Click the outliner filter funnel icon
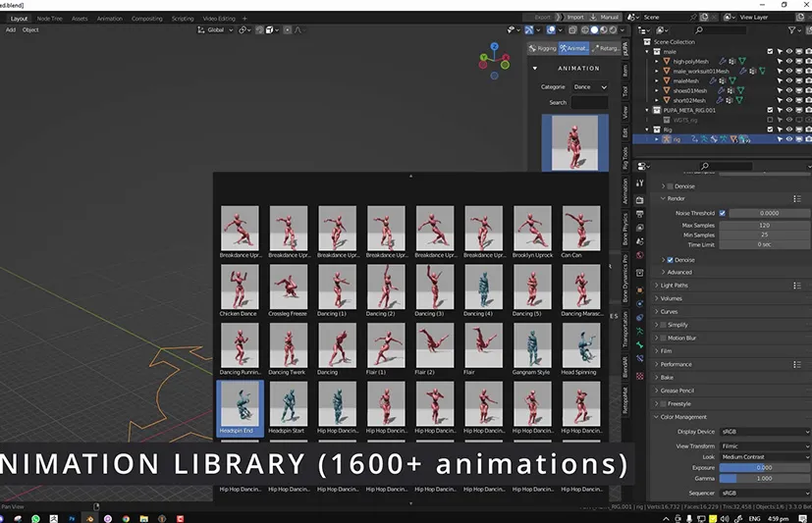812x523 pixels. (x=791, y=30)
